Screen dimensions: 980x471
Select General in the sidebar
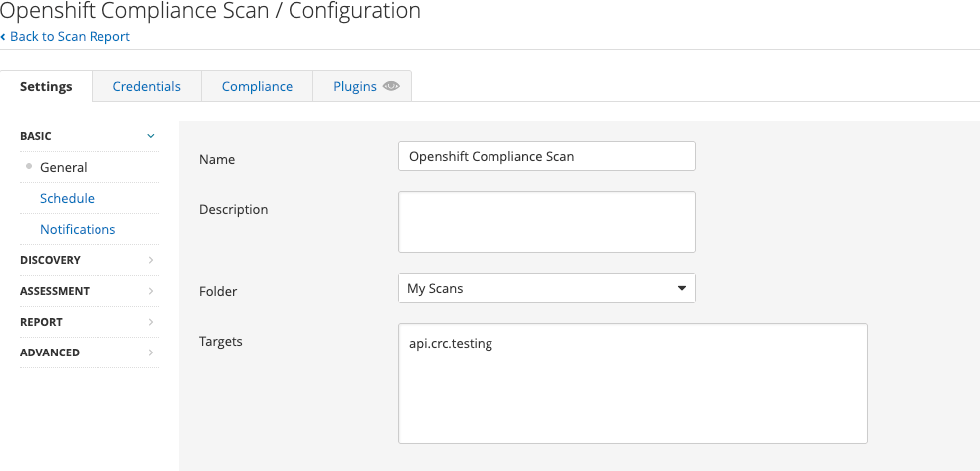pyautogui.click(x=64, y=167)
